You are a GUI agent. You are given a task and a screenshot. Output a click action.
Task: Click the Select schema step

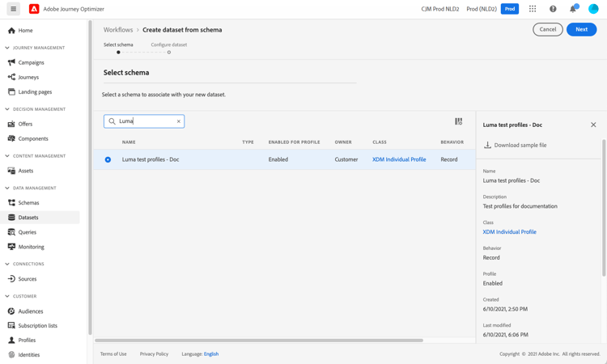pos(118,44)
